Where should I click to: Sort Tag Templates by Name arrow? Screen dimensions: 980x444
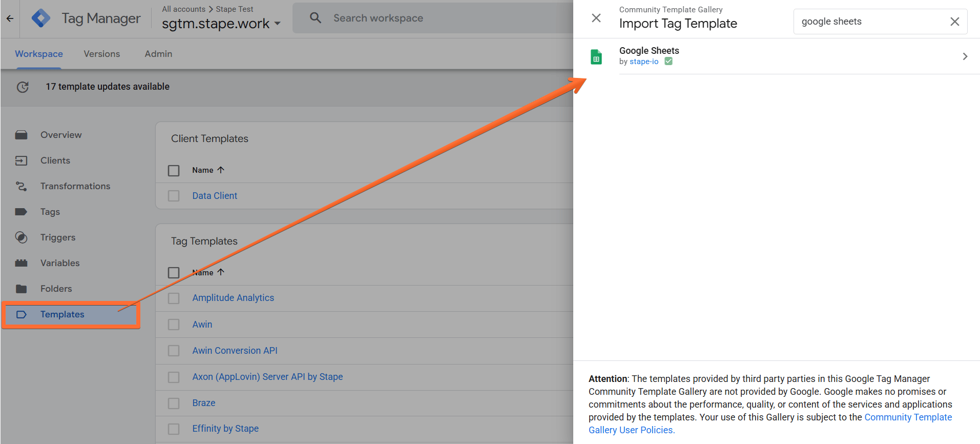coord(221,272)
